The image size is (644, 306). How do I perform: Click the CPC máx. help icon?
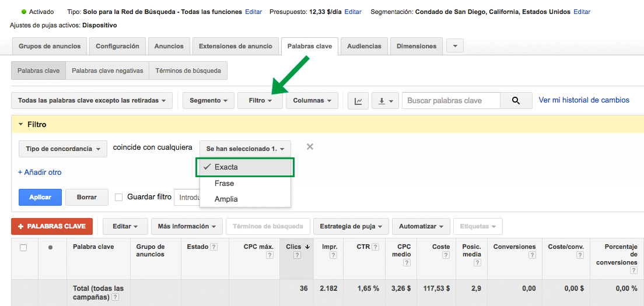269,255
